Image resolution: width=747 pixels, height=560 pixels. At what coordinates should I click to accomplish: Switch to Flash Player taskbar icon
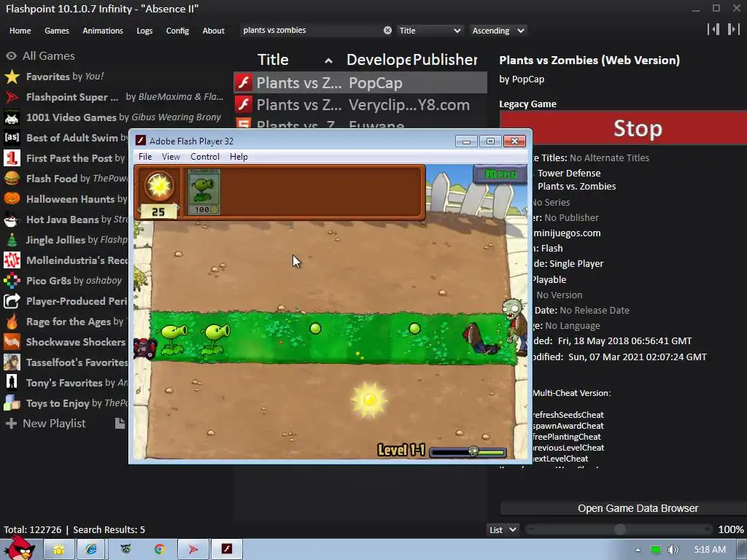(x=228, y=550)
